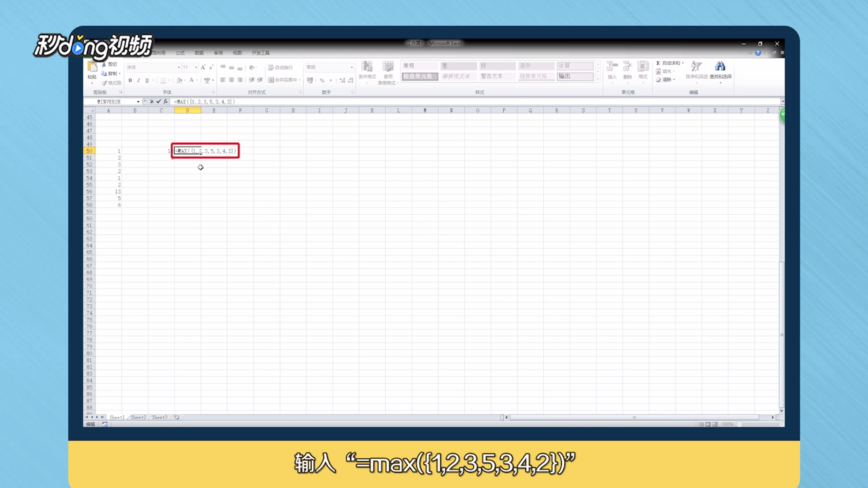
Task: Open the font name combo box
Action: coord(153,67)
